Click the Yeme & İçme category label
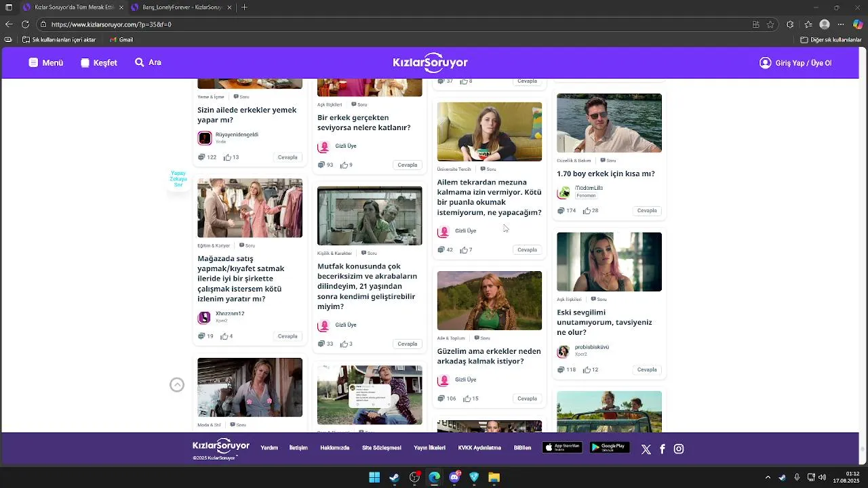 tap(211, 97)
